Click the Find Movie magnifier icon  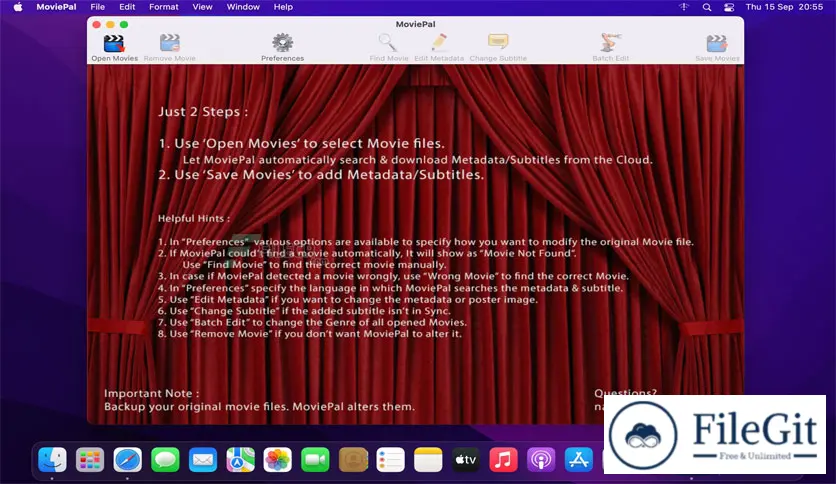388,43
